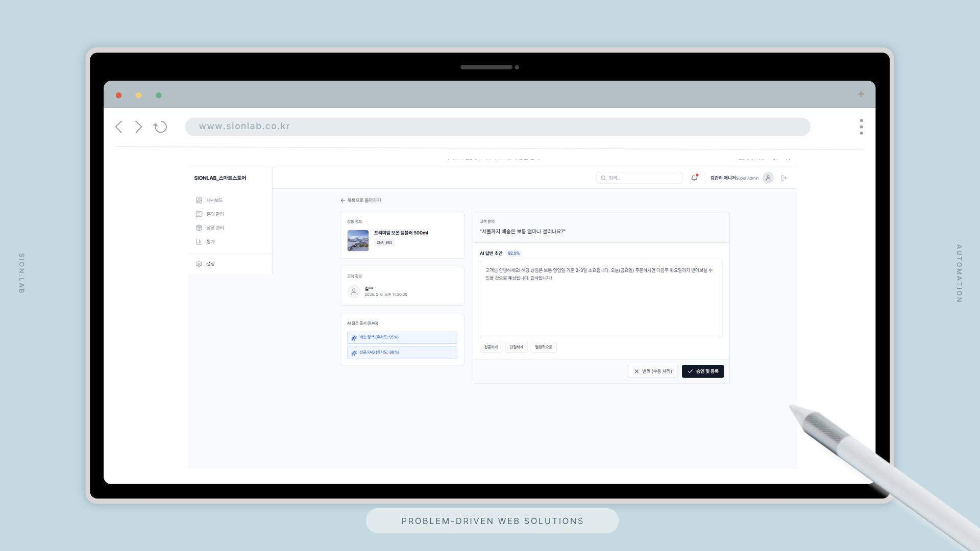Select the 간결하게 tone option
This screenshot has width=980, height=551.
pos(516,347)
